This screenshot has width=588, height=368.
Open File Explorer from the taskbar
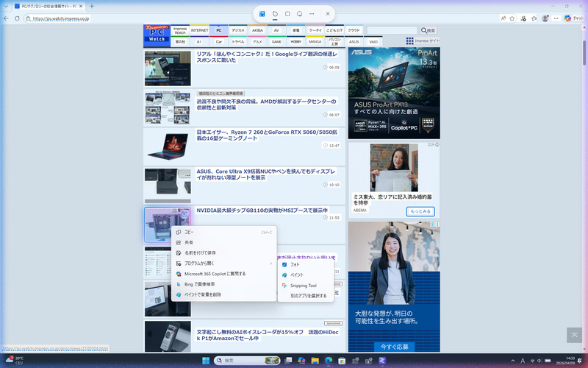point(315,361)
